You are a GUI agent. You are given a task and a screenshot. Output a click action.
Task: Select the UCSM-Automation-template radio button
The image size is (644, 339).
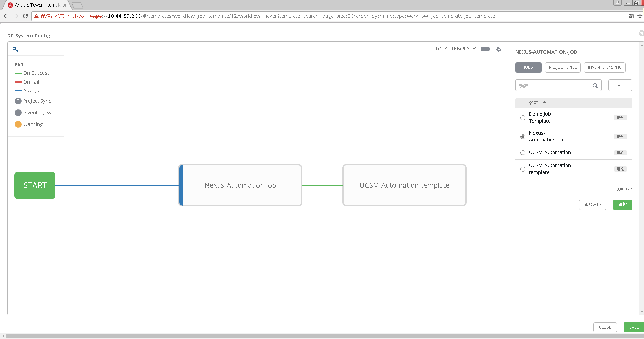(523, 169)
